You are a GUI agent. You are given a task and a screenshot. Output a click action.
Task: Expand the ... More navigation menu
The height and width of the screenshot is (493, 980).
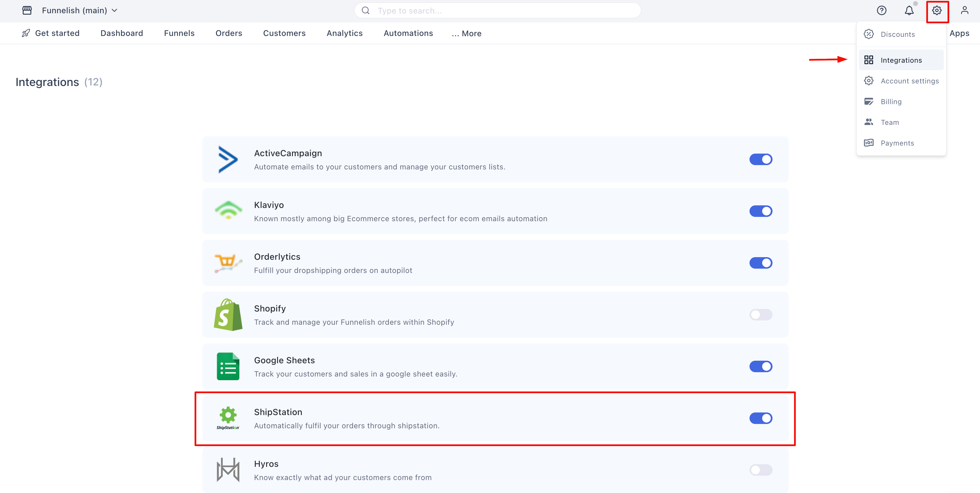466,33
